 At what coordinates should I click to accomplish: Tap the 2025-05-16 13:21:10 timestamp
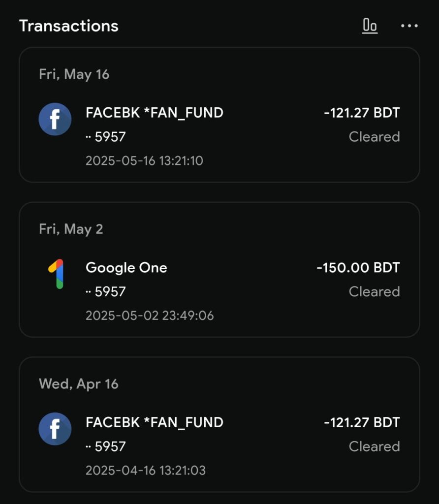click(x=144, y=161)
